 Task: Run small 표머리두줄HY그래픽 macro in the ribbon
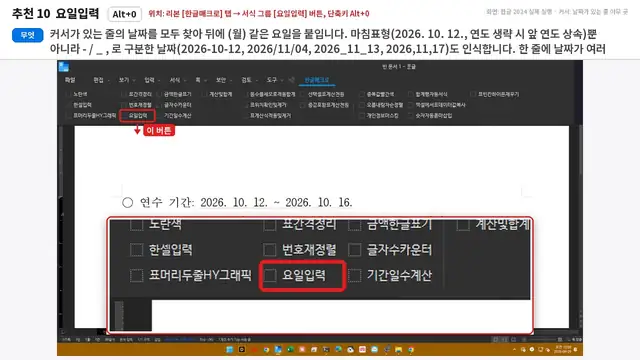(x=91, y=116)
